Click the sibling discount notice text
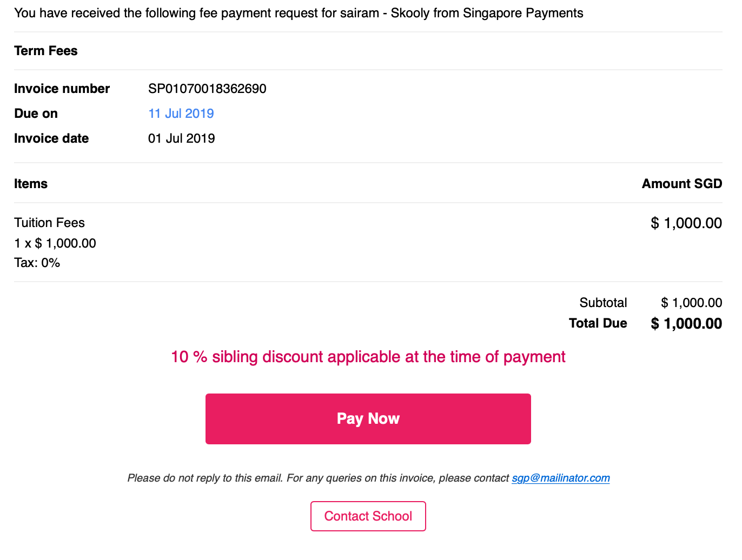Viewport: 742px width, 560px height. (x=368, y=357)
